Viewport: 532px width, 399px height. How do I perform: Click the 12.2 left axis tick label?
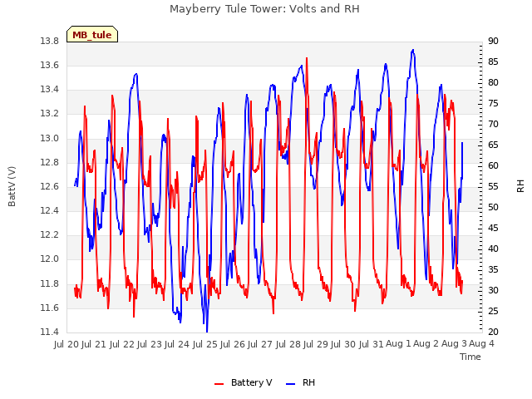[x=50, y=234]
